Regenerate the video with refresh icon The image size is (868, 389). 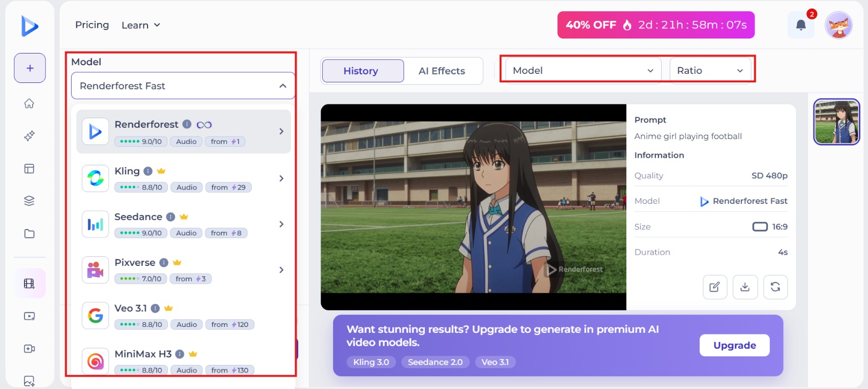(776, 287)
